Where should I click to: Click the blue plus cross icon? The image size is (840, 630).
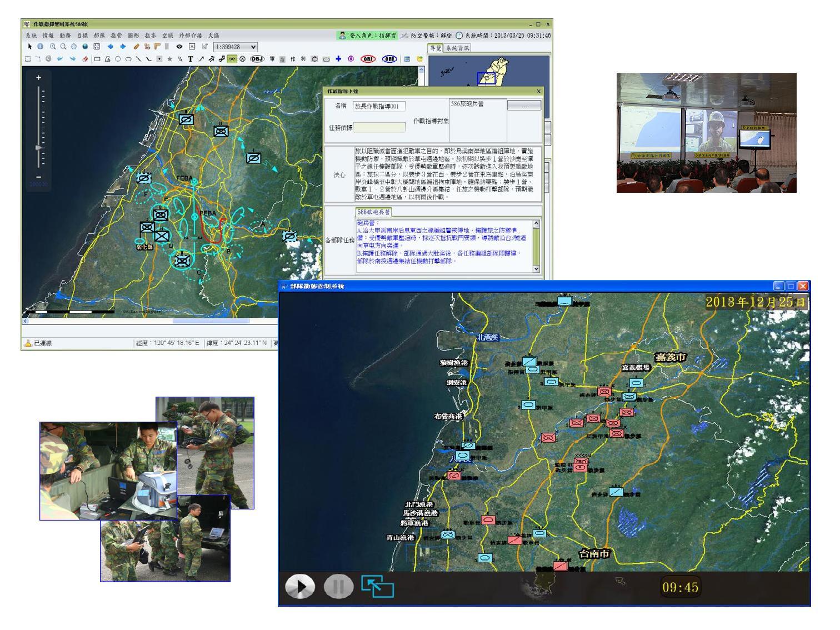click(339, 59)
